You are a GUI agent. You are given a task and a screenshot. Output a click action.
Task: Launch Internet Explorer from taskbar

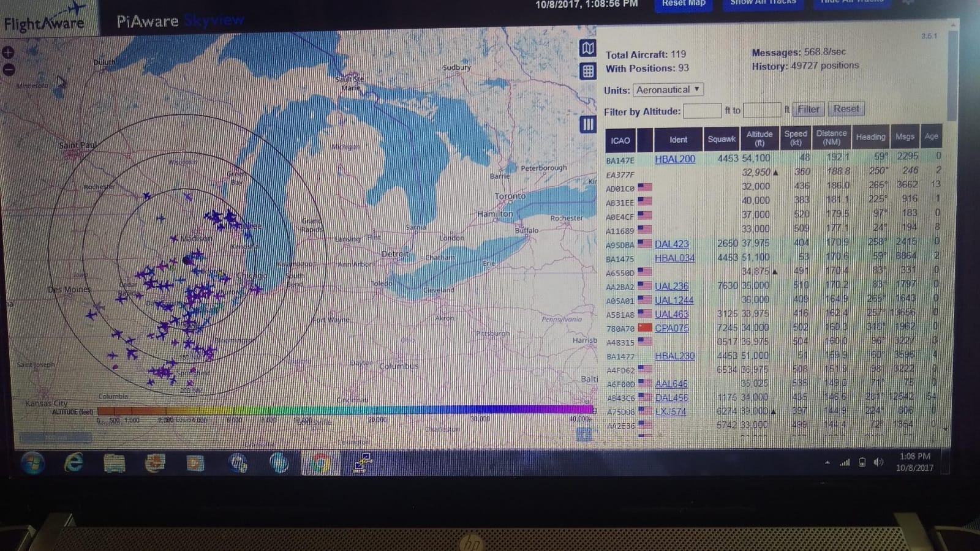pos(73,463)
